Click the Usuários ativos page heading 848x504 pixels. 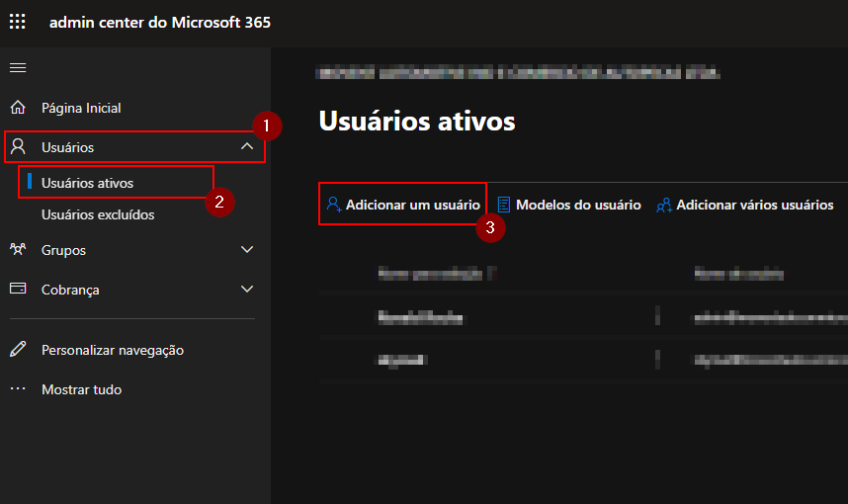417,121
